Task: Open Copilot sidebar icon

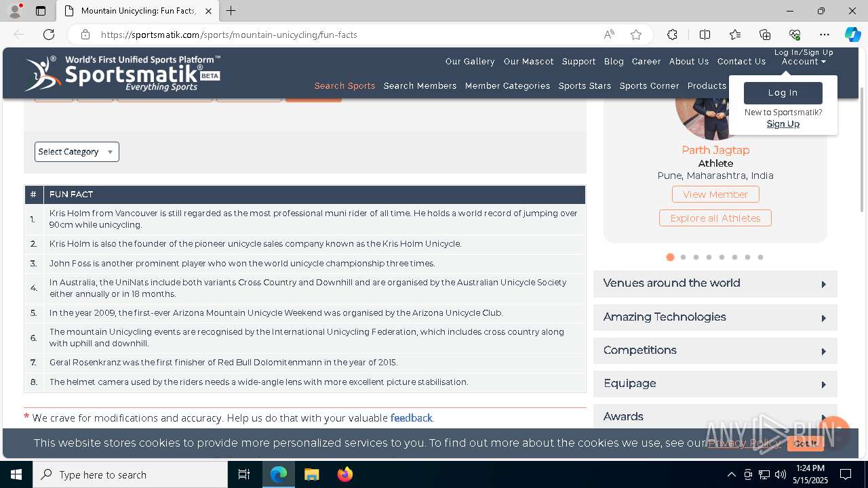Action: tap(852, 35)
